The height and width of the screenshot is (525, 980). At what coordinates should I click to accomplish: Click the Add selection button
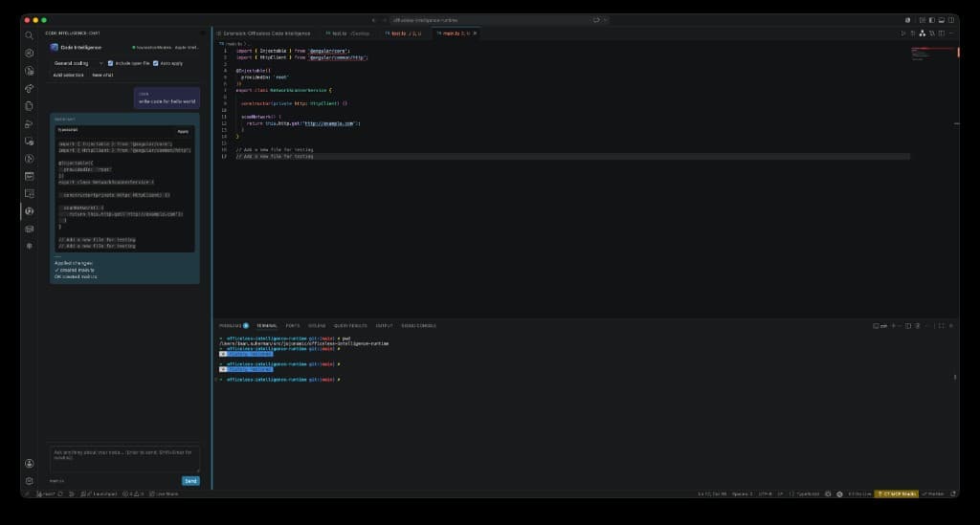pos(68,75)
